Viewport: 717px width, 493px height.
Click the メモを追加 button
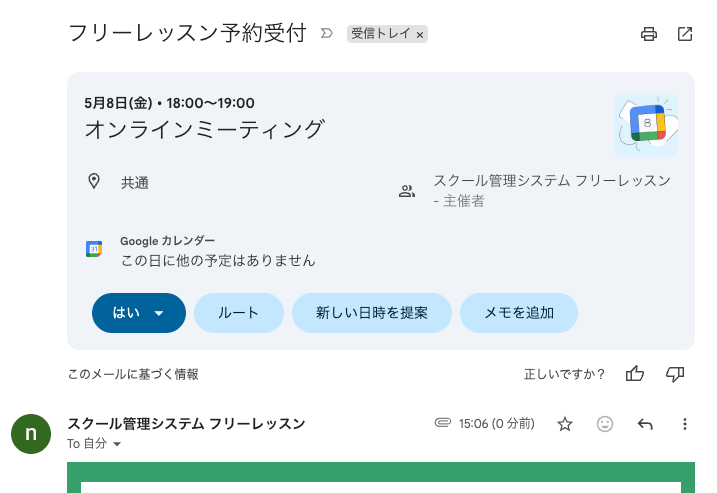coord(518,313)
